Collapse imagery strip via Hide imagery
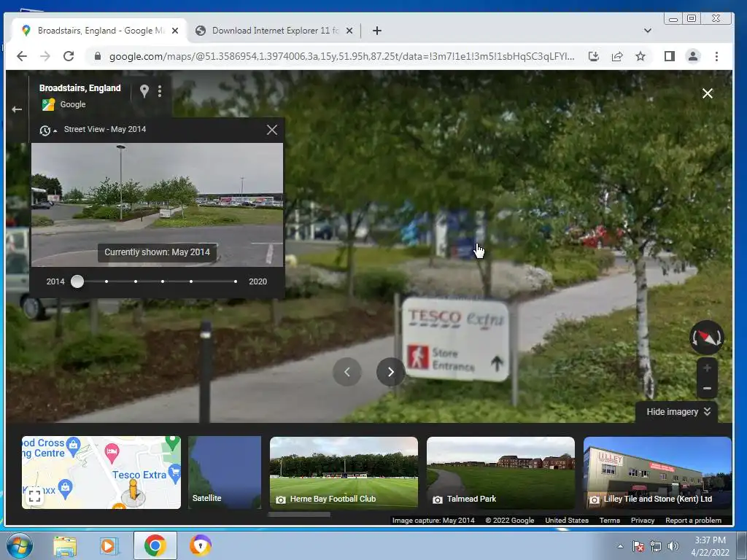The image size is (747, 560). (x=678, y=412)
